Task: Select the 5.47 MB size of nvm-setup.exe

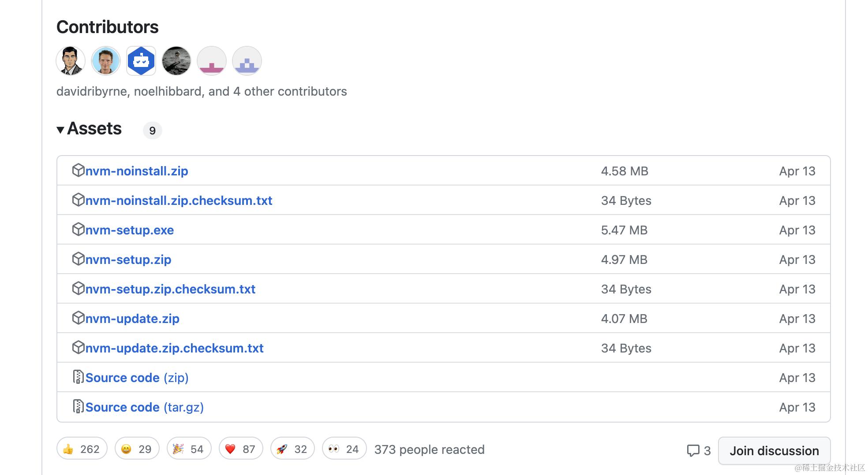Action: (x=624, y=230)
